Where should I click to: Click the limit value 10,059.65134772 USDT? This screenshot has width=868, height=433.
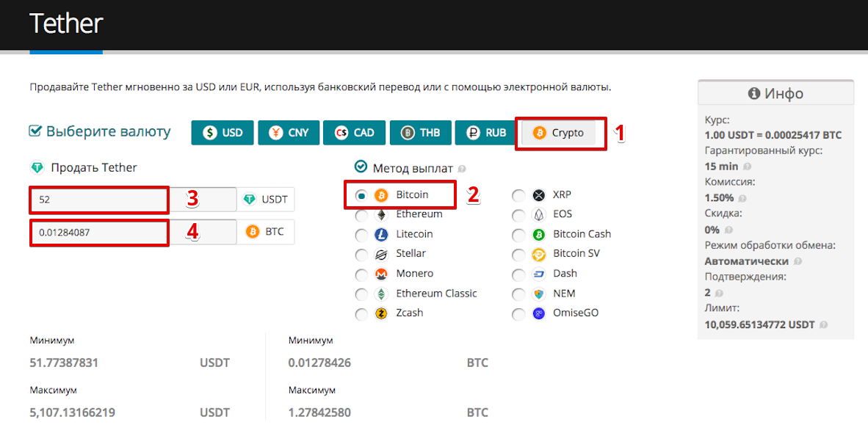pos(760,325)
